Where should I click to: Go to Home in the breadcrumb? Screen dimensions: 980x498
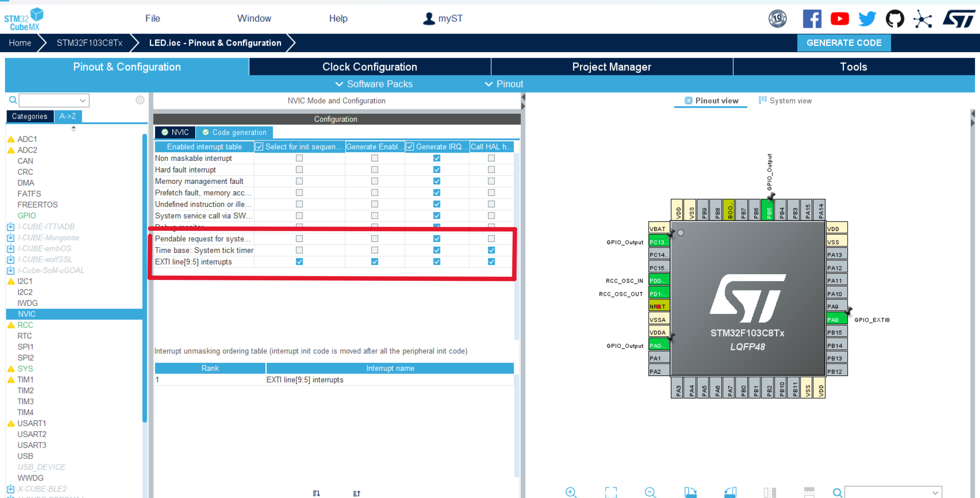pyautogui.click(x=20, y=43)
